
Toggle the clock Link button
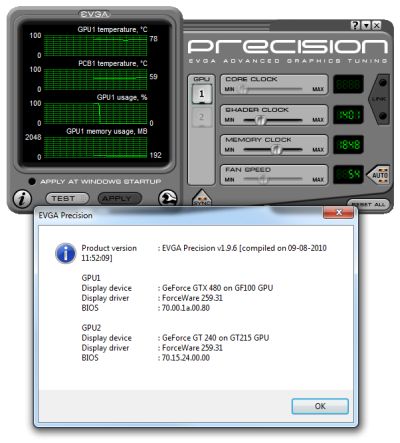coord(380,99)
